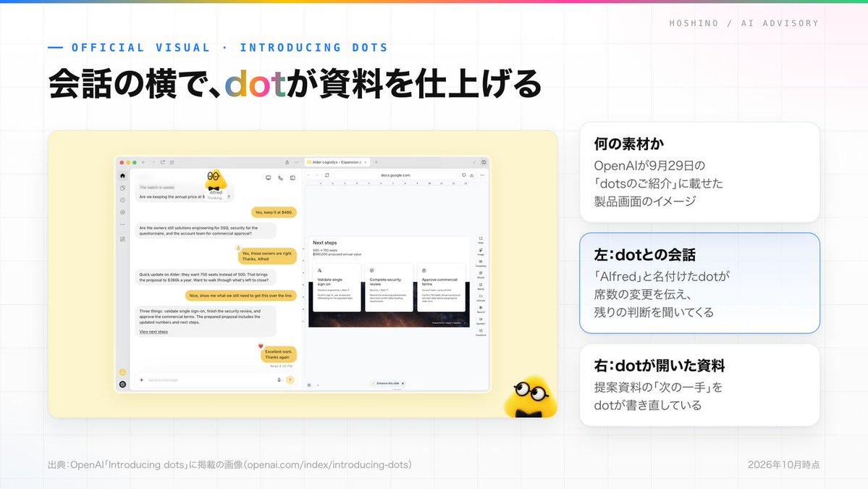Open the dark profile avatar in sidebar
This screenshot has height=489, width=868.
click(x=122, y=385)
